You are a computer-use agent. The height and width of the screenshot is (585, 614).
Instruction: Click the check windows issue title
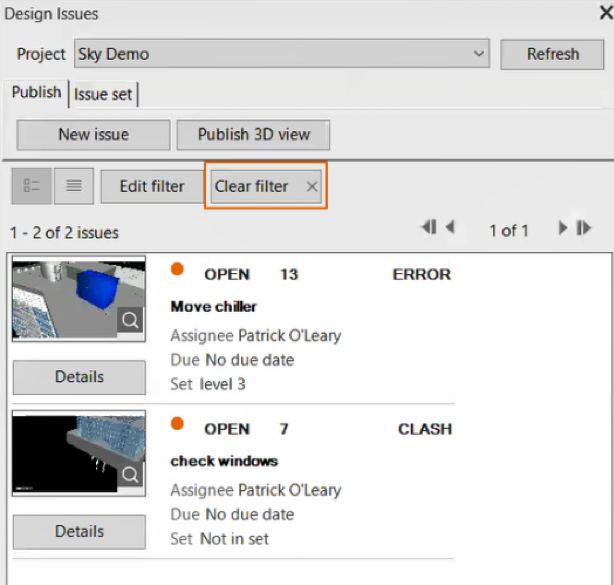click(x=224, y=461)
